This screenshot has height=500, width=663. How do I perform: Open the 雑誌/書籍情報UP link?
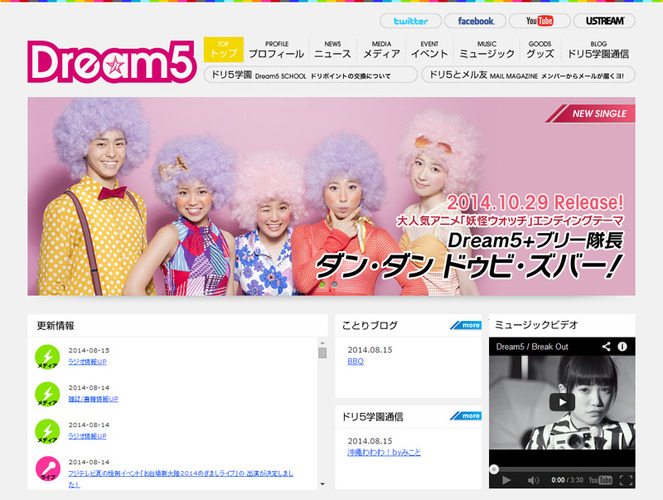93,399
